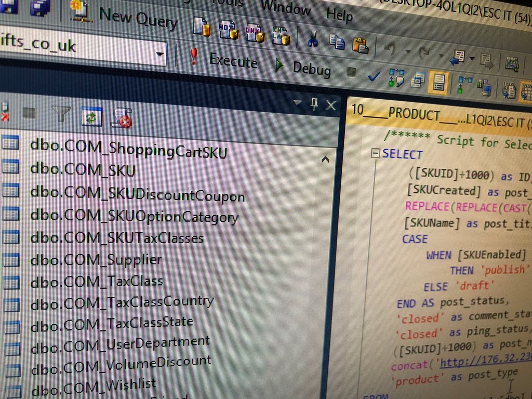Image resolution: width=532 pixels, height=399 pixels.
Task: Select table dbo.COM_UserDepartment
Action: pos(120,345)
